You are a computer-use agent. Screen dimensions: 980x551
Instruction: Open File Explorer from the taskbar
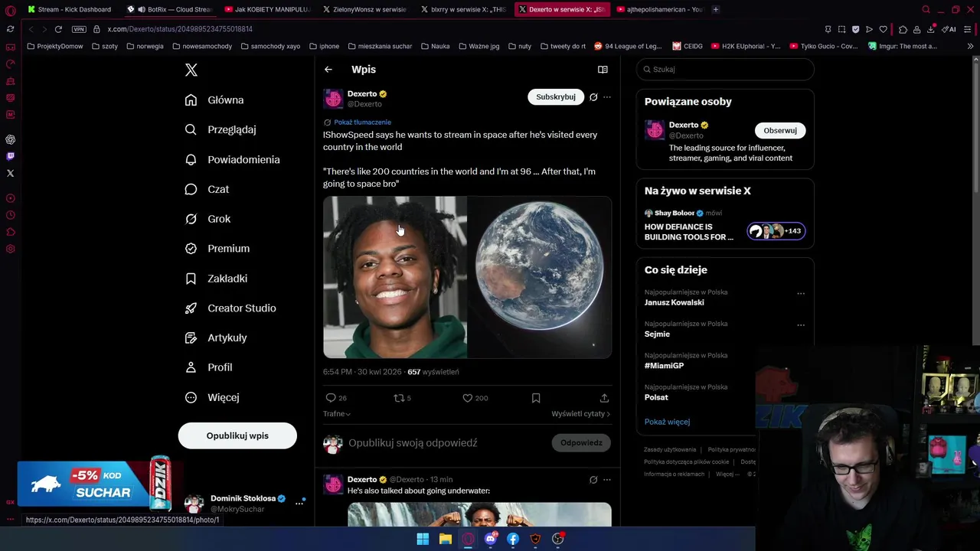(446, 540)
